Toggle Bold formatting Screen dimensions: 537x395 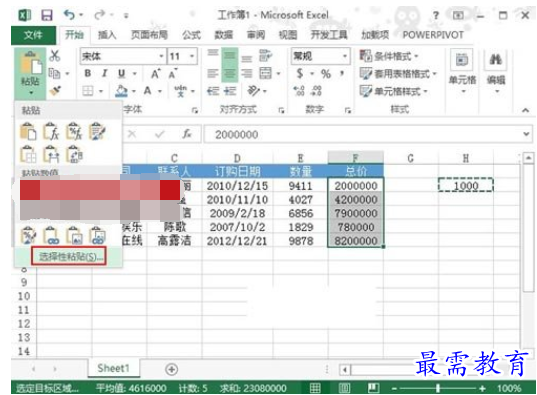click(88, 73)
